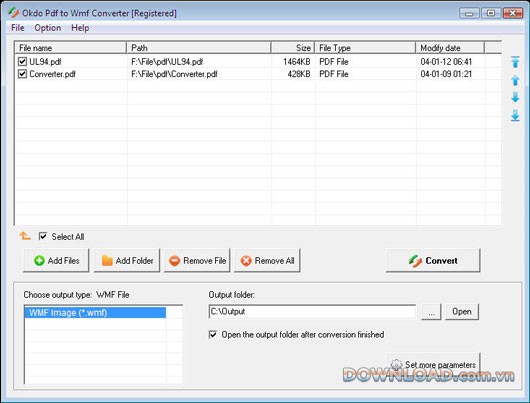The width and height of the screenshot is (530, 403).
Task: Move selected file down one position
Action: point(515,97)
